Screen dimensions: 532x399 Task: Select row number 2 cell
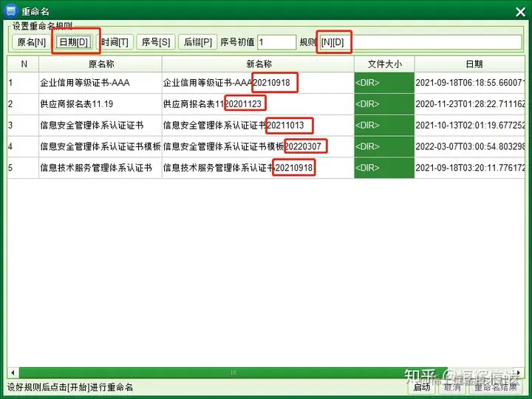24,104
